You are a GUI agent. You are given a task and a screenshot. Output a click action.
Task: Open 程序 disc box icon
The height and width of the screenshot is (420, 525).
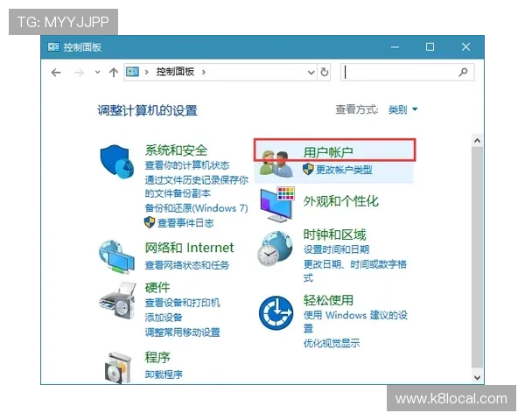118,367
